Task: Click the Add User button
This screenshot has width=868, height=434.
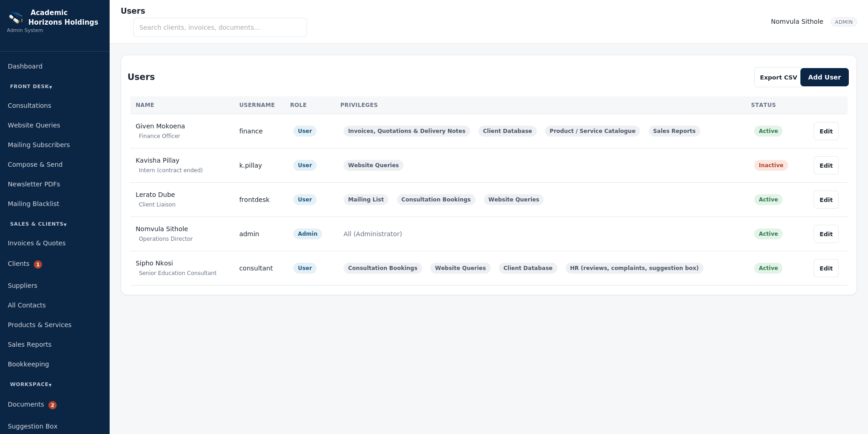Action: [824, 77]
